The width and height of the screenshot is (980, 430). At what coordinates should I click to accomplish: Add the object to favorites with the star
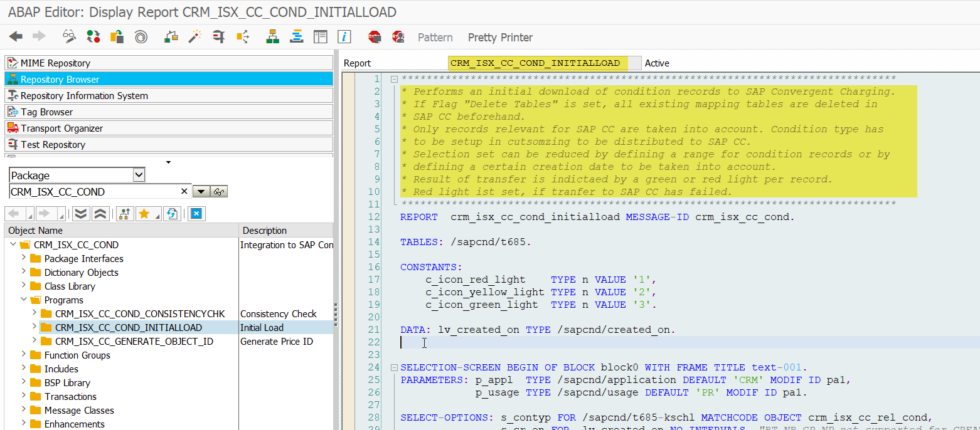coord(144,212)
